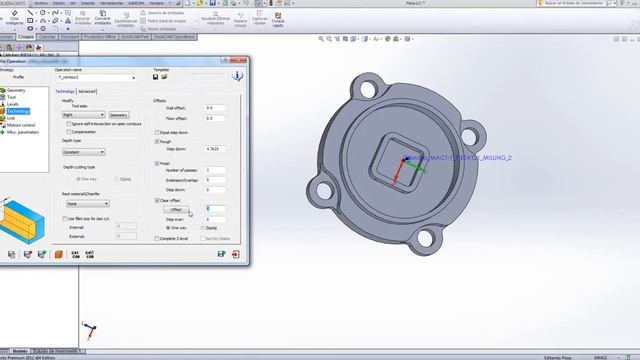Viewport: 640px width, 360px height.
Task: Open the knowledge base search dropdown arrow
Action: (x=615, y=3)
